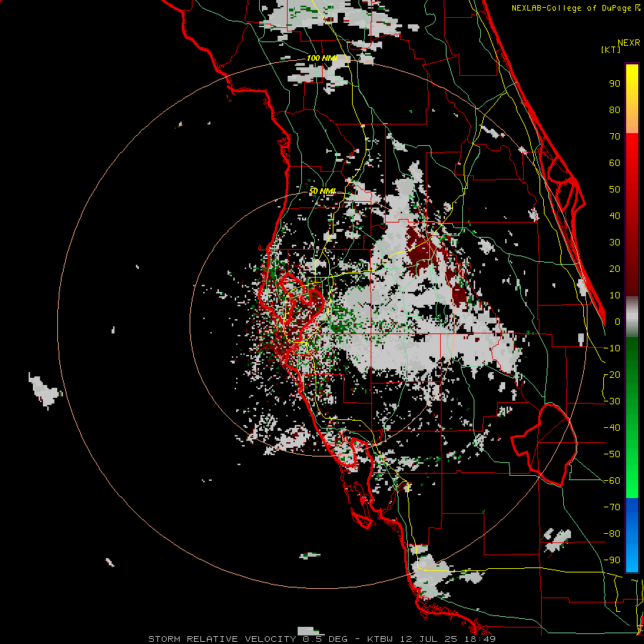Click the blue bottom segment of the color bar

[x=632, y=535]
